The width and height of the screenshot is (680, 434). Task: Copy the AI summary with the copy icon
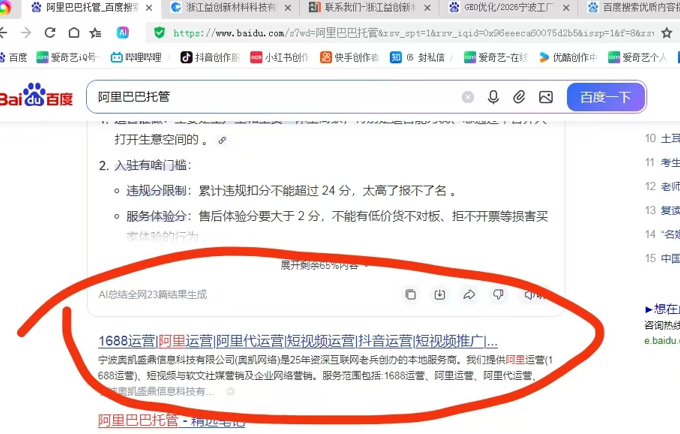(x=410, y=295)
